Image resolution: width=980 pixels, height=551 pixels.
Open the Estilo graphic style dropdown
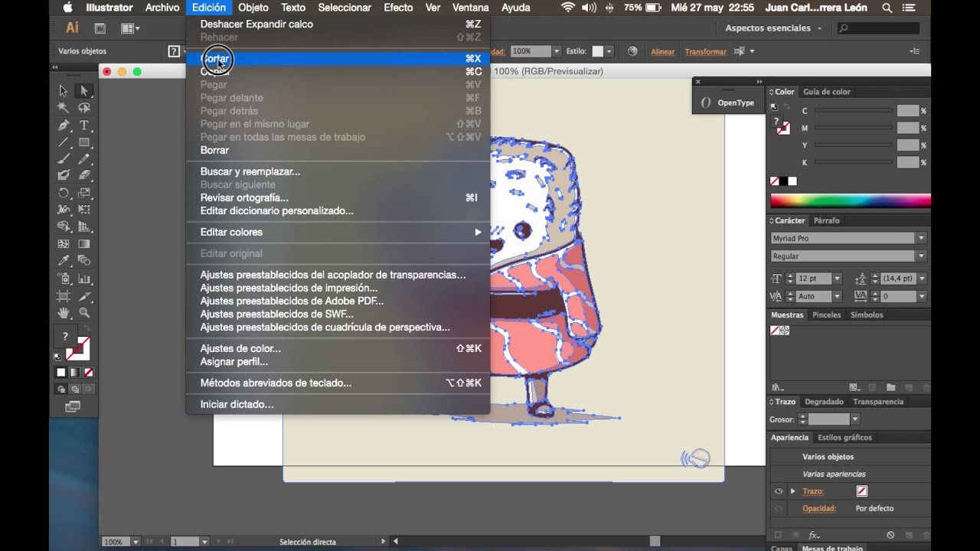(609, 51)
